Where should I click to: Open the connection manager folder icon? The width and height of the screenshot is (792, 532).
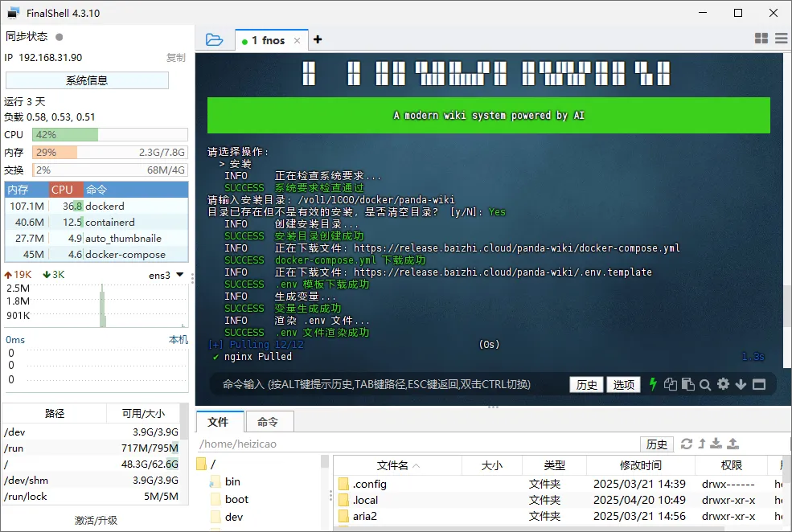tap(214, 39)
